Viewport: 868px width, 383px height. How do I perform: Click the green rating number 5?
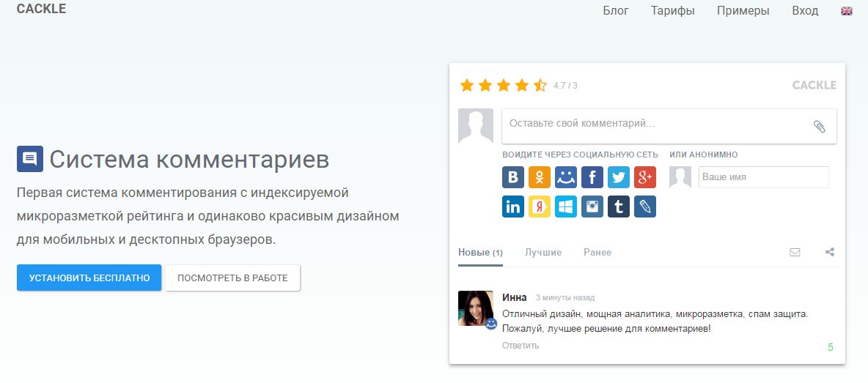click(831, 348)
